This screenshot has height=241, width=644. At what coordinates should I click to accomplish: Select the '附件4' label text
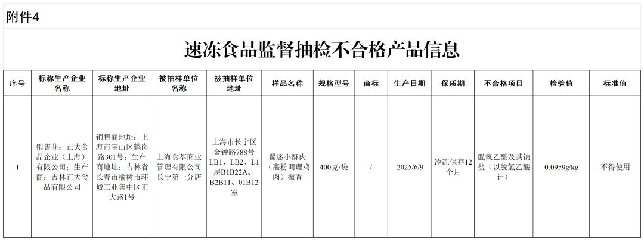[x=23, y=17]
